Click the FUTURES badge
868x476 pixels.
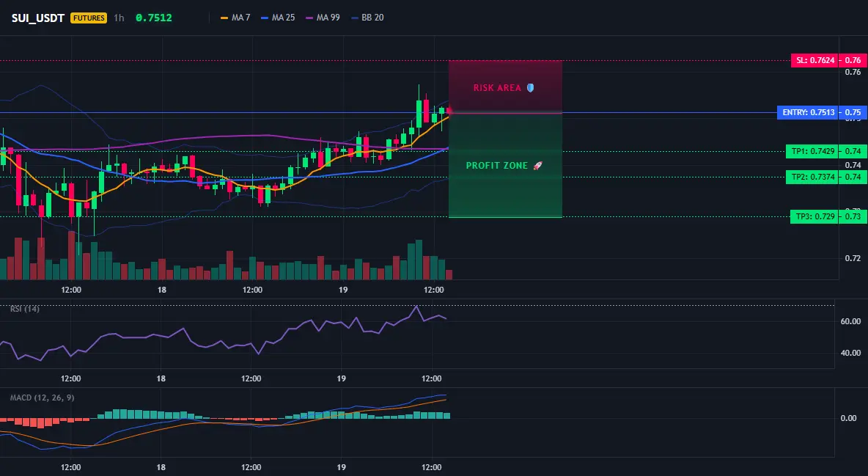[89, 18]
